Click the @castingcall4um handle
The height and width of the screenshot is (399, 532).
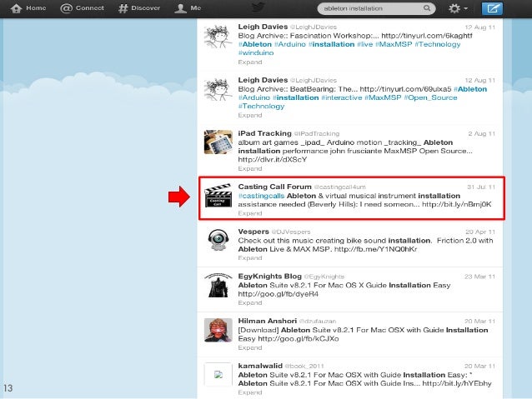340,187
